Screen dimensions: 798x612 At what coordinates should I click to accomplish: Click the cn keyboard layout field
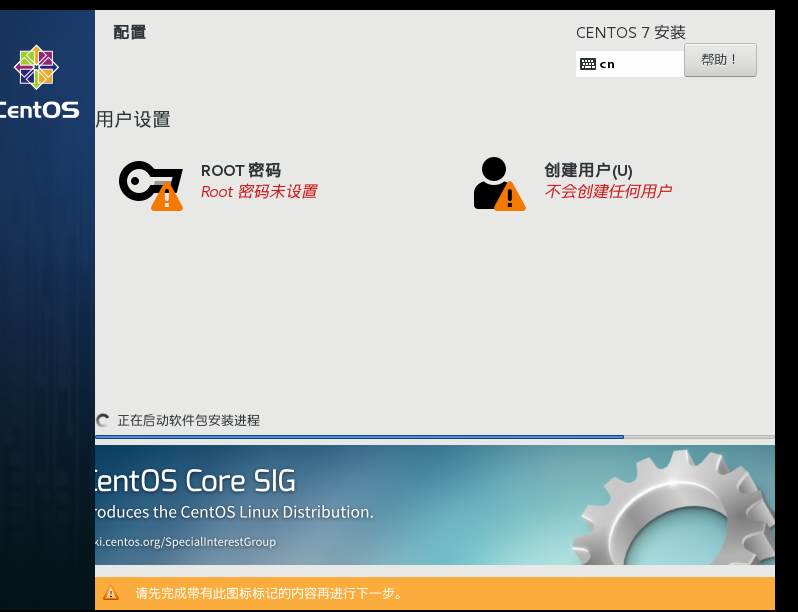click(630, 64)
